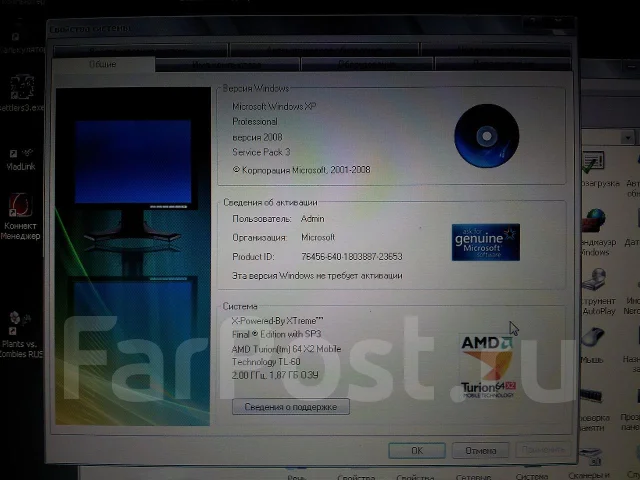Click the Система label behind the dialog
The height and width of the screenshot is (480, 640).
tap(531, 476)
